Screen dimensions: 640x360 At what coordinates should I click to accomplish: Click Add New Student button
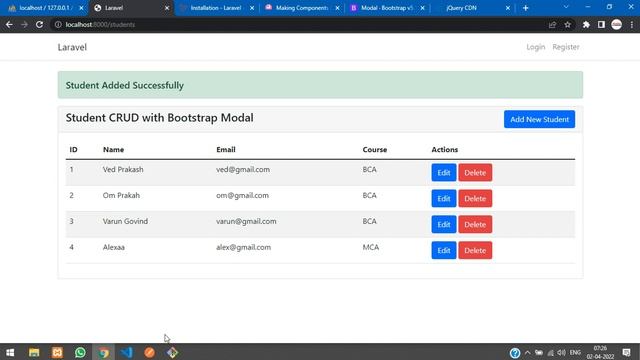tap(539, 119)
